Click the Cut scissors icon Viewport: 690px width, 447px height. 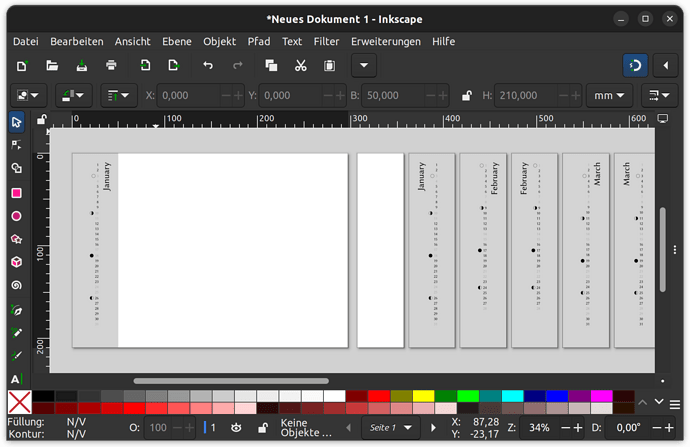[300, 66]
